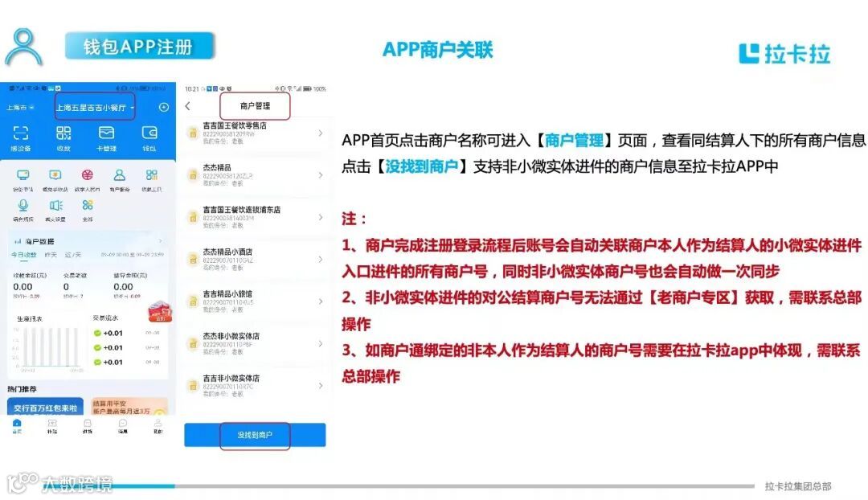The image size is (868, 500).
Task: Open merchant 吉吉国王餐饮连锁浦东店
Action: pos(256,217)
